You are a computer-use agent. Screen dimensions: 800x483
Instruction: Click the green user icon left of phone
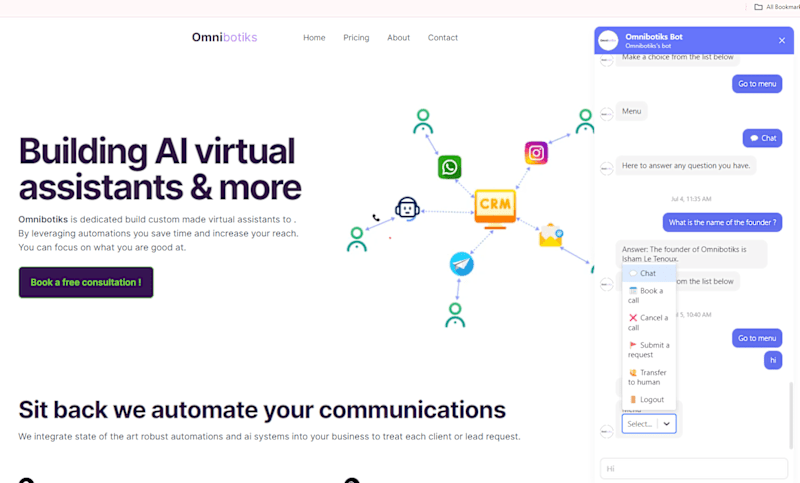pyautogui.click(x=357, y=240)
